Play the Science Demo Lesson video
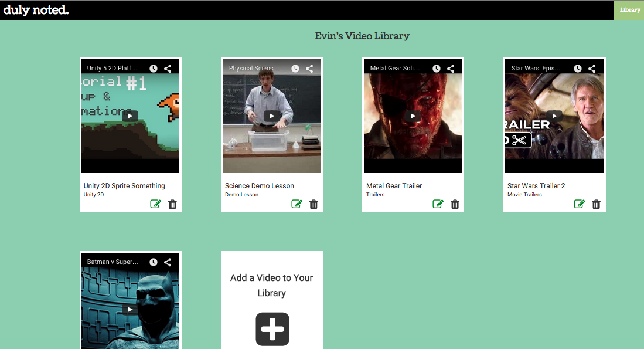The width and height of the screenshot is (644, 349). click(271, 116)
